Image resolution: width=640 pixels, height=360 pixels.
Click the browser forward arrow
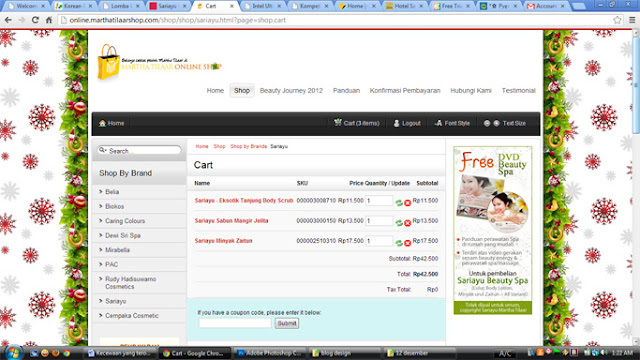coord(22,20)
